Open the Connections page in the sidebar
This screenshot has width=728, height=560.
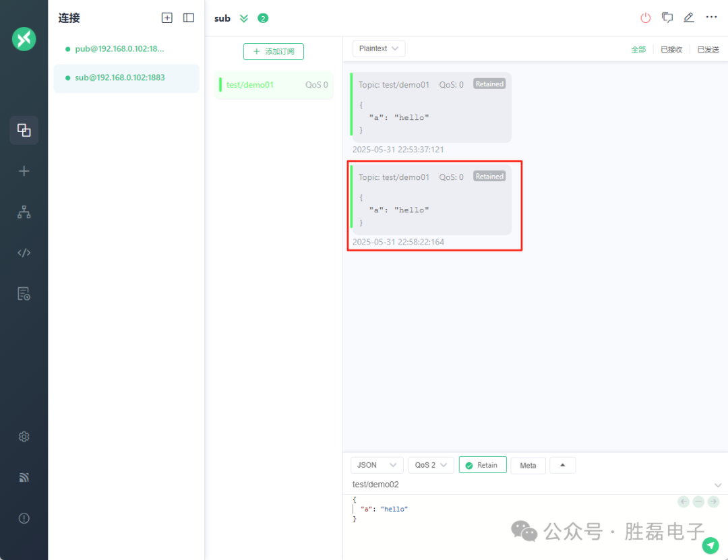(24, 130)
